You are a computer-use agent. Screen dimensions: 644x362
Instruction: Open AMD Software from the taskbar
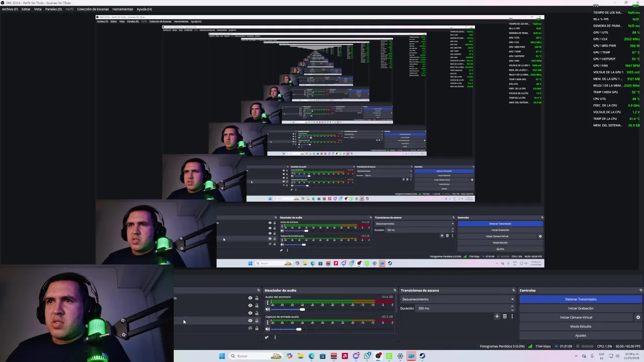tap(345, 356)
